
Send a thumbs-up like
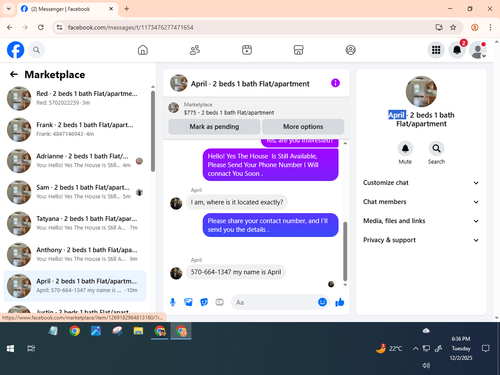[340, 302]
